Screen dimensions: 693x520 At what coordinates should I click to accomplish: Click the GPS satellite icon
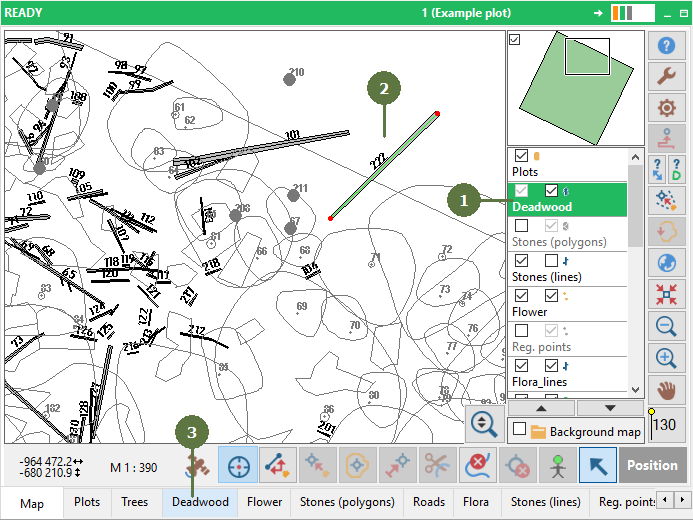pos(198,466)
